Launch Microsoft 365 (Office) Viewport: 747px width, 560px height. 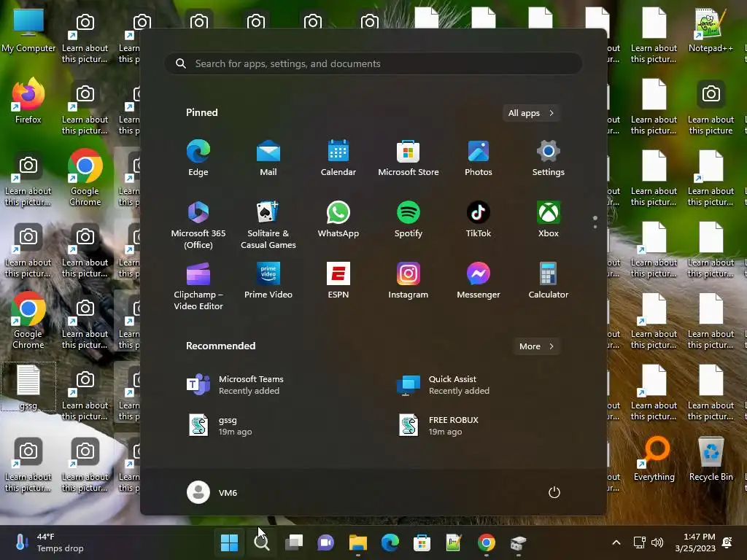(x=198, y=225)
